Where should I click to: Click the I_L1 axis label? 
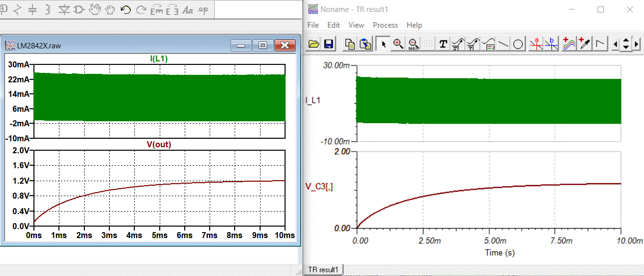coord(313,100)
